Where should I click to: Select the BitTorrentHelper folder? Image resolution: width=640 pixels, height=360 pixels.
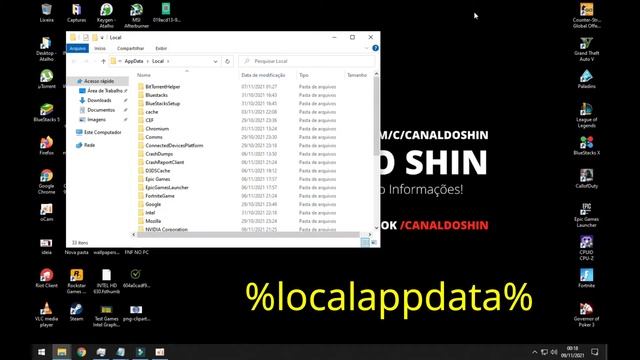click(x=162, y=87)
